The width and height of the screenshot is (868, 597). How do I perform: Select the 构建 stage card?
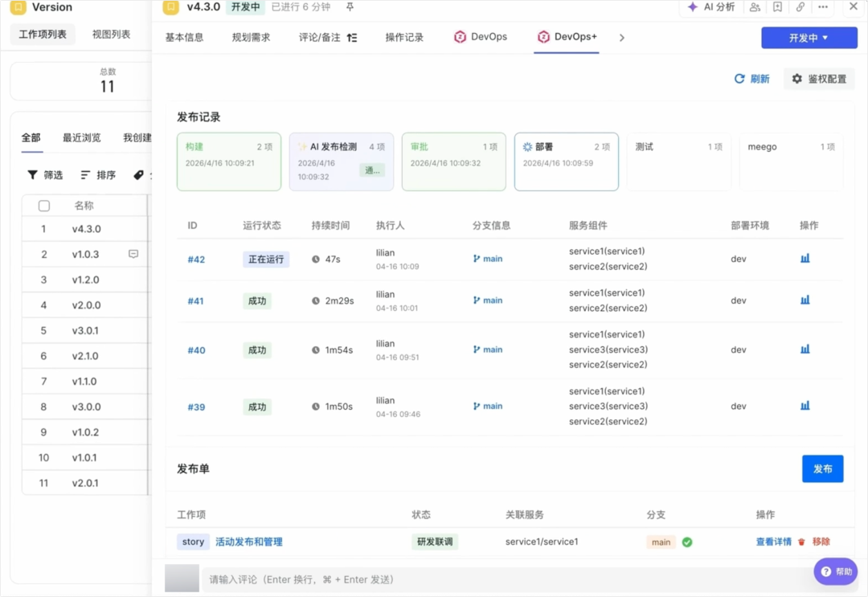point(229,162)
